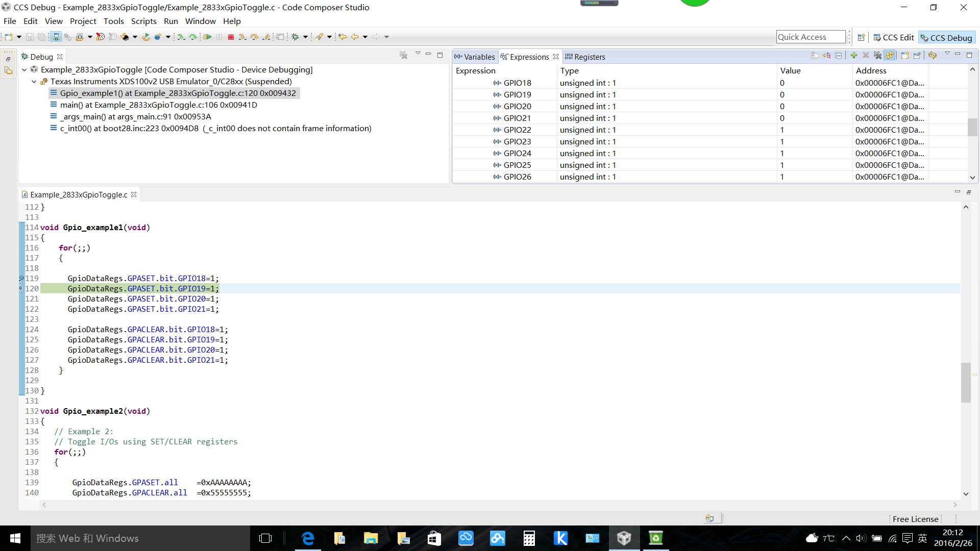Resume program execution with the Resume icon
The height and width of the screenshot is (551, 980).
tap(207, 37)
